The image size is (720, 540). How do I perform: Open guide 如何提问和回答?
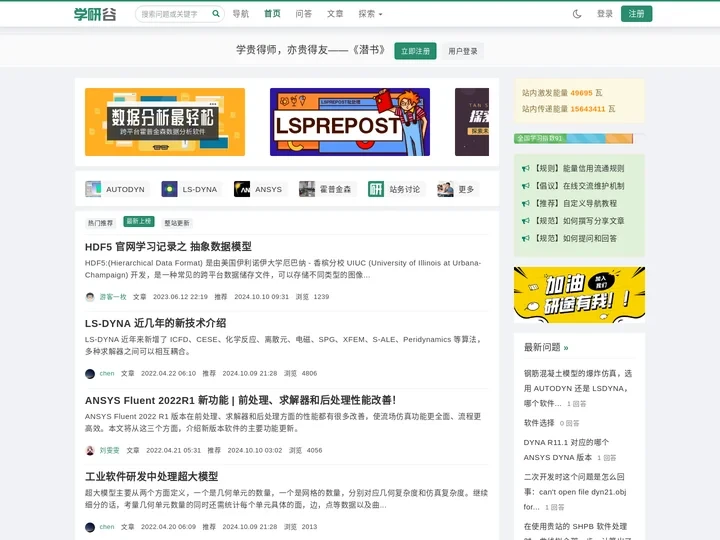575,238
